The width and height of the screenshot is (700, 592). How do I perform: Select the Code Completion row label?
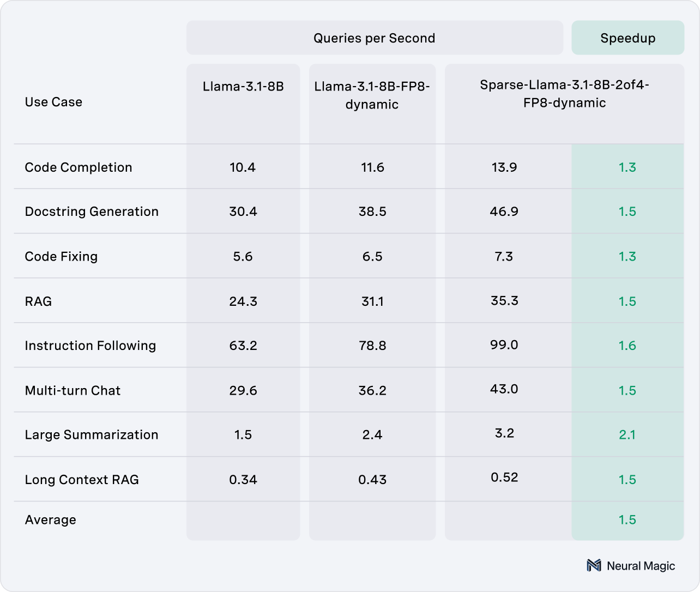click(x=79, y=167)
